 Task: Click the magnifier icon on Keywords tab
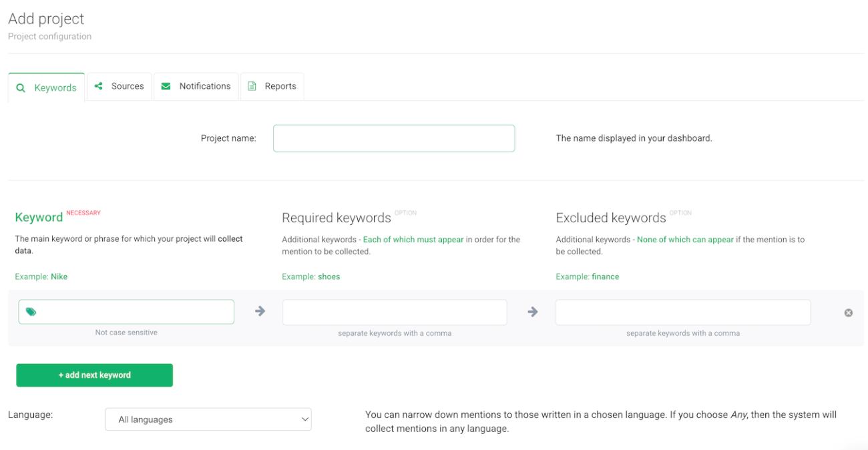21,88
